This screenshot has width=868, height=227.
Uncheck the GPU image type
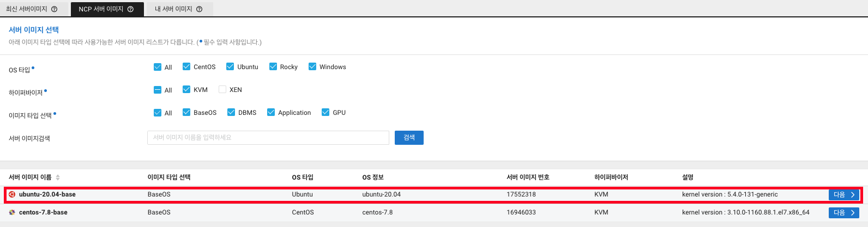[325, 112]
